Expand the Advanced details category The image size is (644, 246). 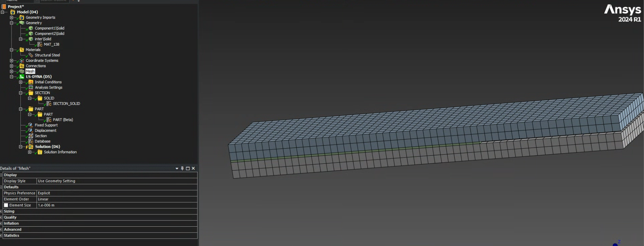(1, 229)
